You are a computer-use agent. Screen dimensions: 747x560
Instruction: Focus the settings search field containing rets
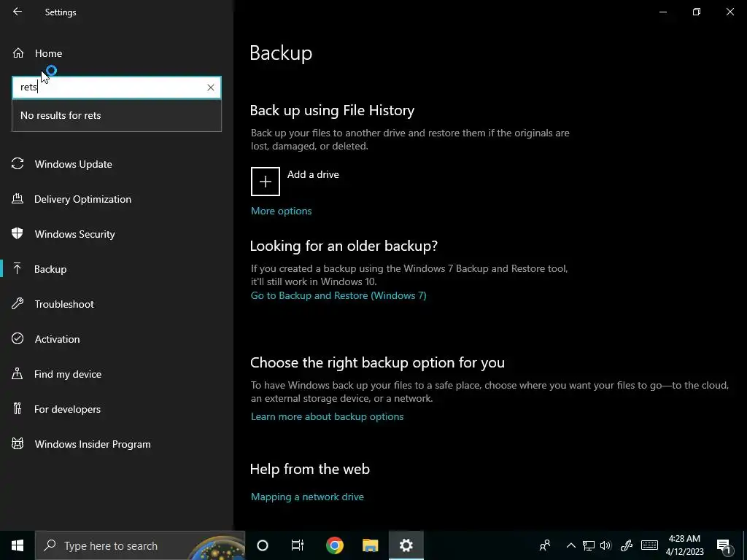click(x=117, y=87)
